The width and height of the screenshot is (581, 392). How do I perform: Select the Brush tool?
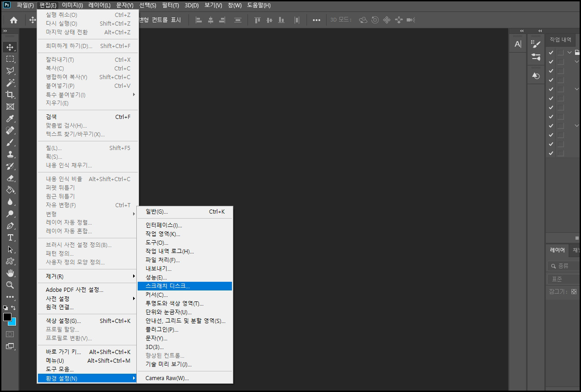point(10,143)
